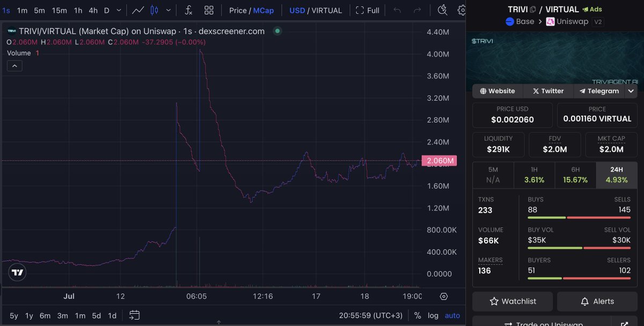This screenshot has width=644, height=326.
Task: Switch chart to MCap mode
Action: click(263, 10)
